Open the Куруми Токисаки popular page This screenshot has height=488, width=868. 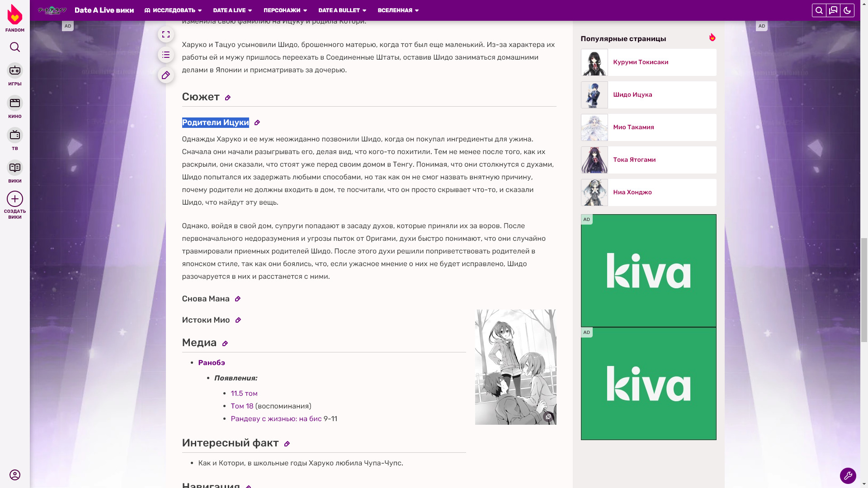[x=641, y=62]
